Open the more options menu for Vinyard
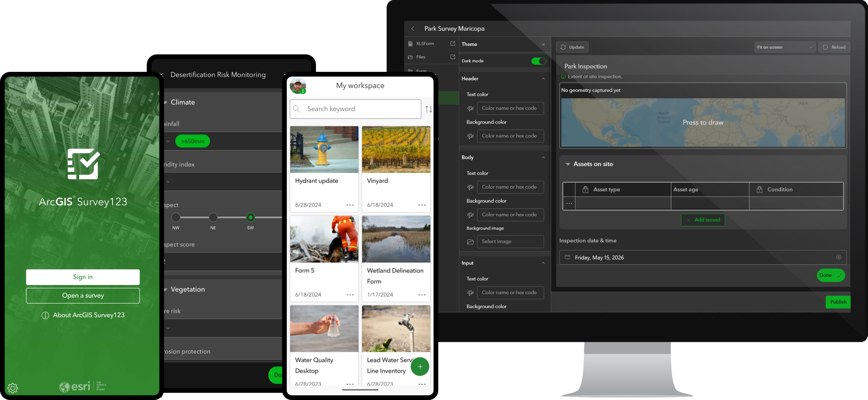Image resolution: width=868 pixels, height=400 pixels. pyautogui.click(x=422, y=205)
